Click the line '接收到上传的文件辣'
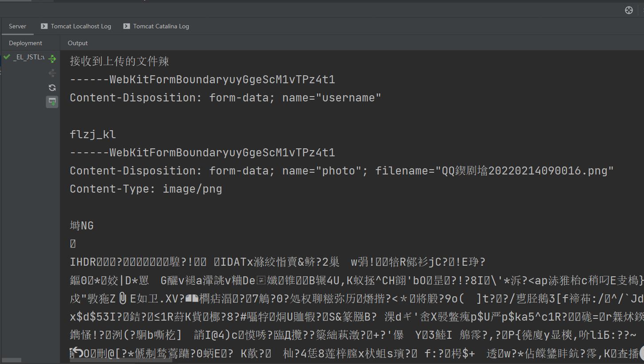The image size is (644, 364). coord(120,61)
